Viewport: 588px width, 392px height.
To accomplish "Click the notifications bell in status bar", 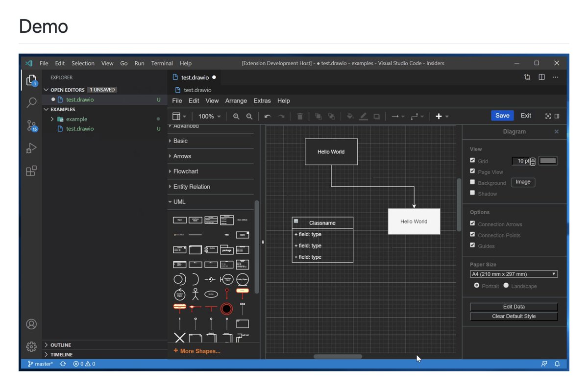I will coord(557,364).
